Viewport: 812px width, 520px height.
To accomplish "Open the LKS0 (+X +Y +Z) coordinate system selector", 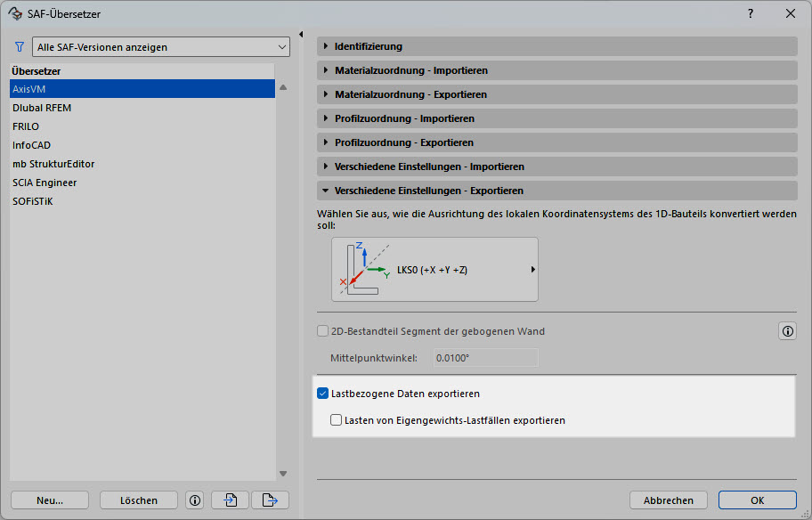I will [435, 269].
